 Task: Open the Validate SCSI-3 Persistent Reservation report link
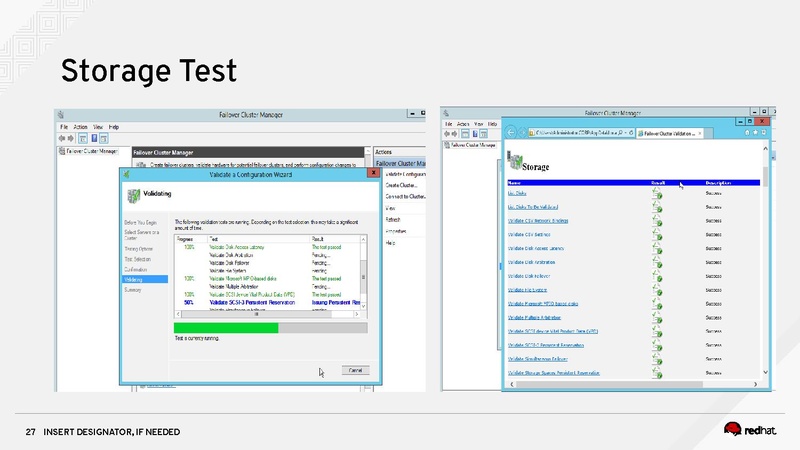pos(546,345)
